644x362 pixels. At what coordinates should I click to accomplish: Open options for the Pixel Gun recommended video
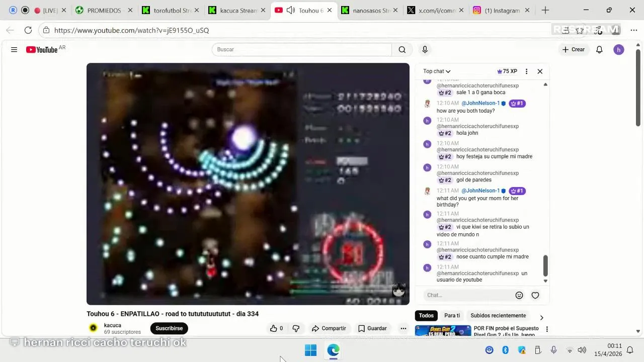547,329
